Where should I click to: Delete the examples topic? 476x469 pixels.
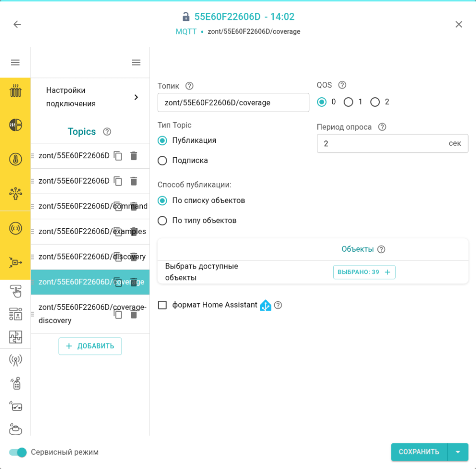pos(133,231)
